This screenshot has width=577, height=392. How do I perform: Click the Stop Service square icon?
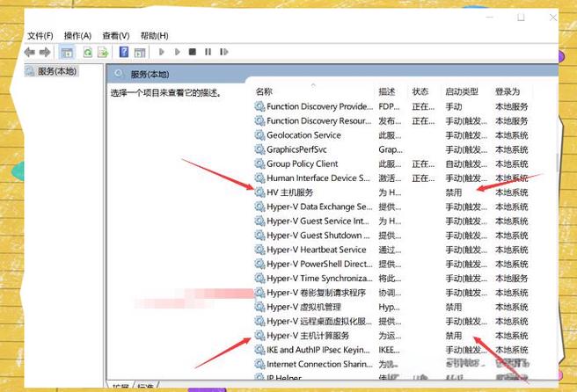192,52
